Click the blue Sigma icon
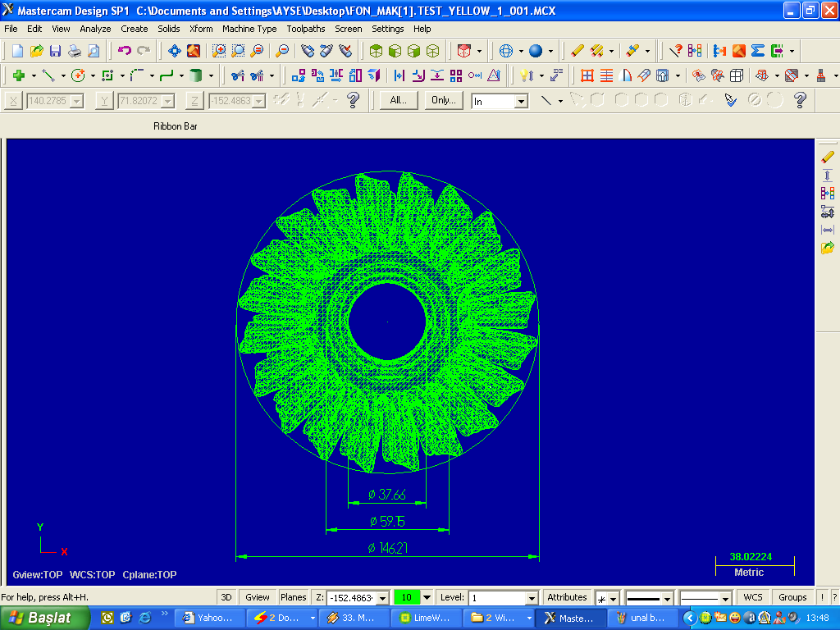Viewport: 840px width, 630px height. point(757,51)
